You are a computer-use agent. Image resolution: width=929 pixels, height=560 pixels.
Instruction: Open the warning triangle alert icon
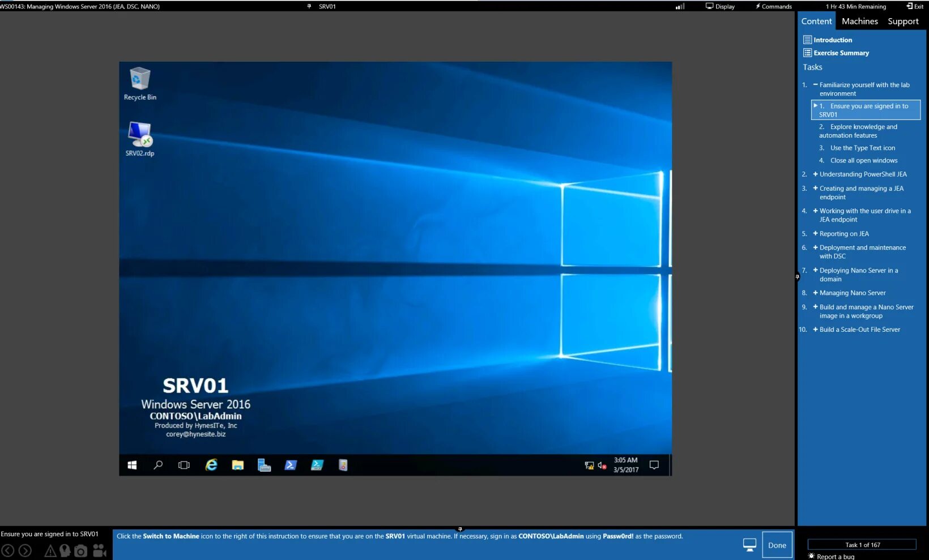pyautogui.click(x=50, y=550)
